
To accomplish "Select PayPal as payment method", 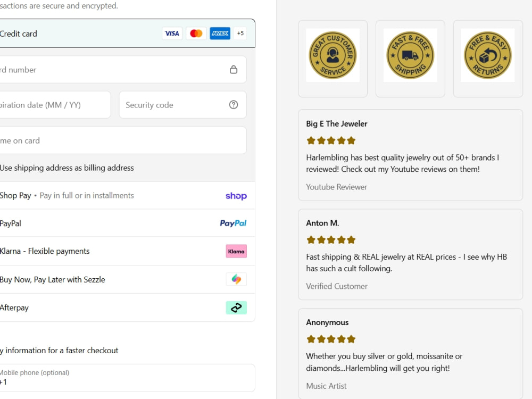I will pos(128,223).
